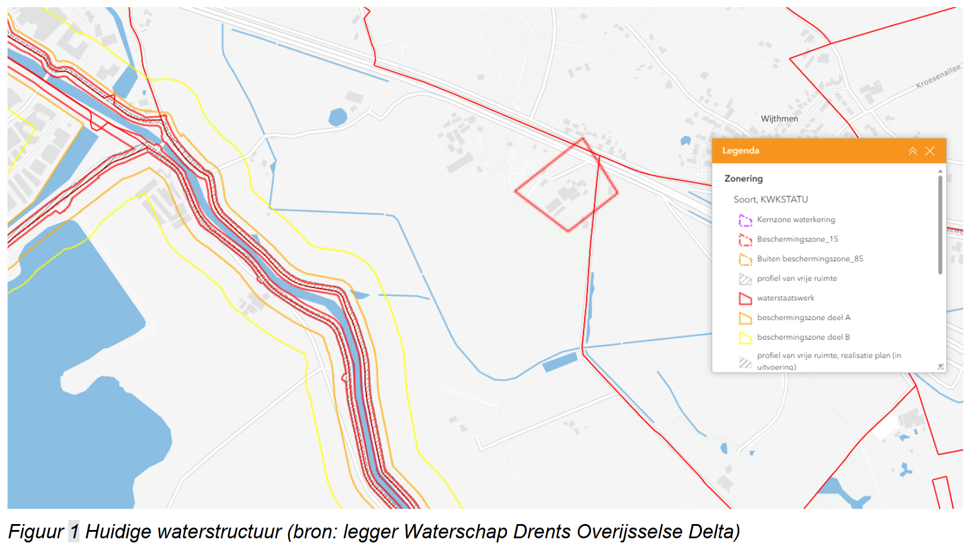Click the Legenda panel vertical scrollbar

(940, 225)
